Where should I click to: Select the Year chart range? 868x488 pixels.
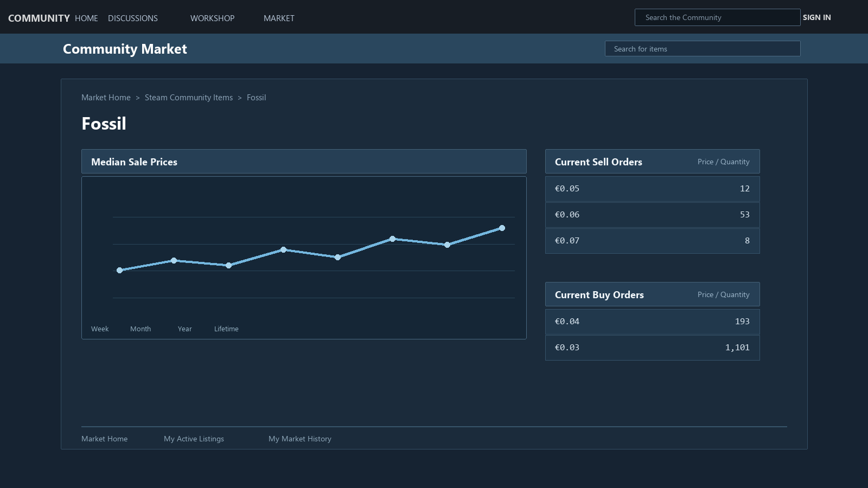coord(184,329)
